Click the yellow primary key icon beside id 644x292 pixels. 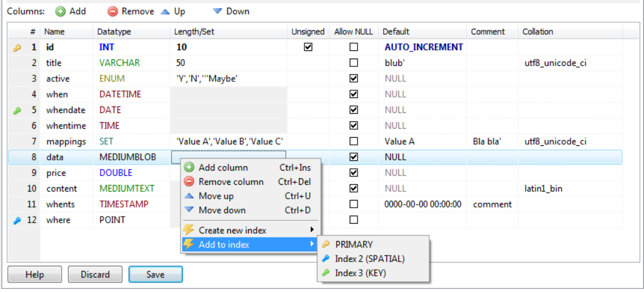17,48
